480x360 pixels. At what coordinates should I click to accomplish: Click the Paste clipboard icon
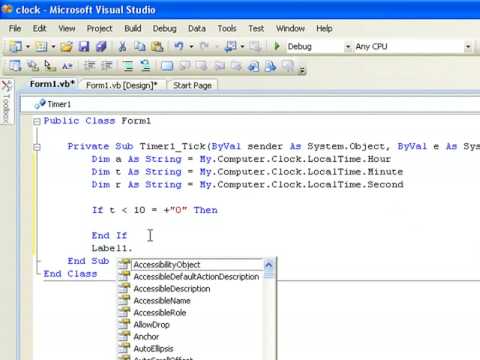click(x=157, y=46)
